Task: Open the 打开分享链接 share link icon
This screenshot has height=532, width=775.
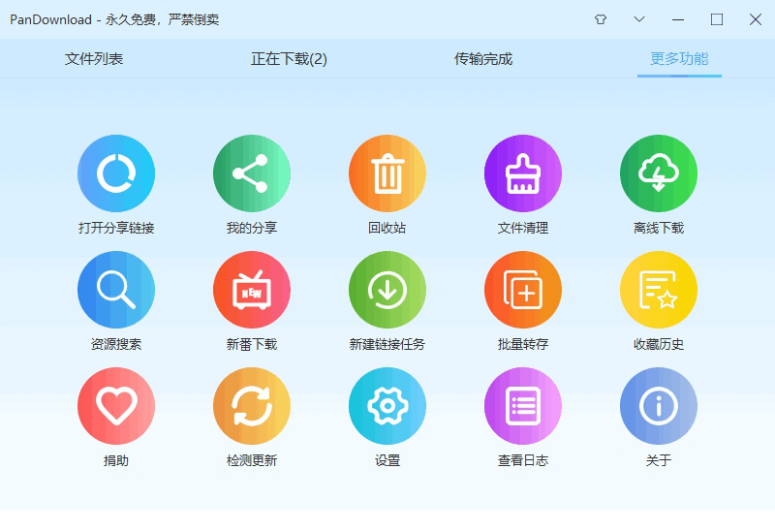Action: point(116,173)
